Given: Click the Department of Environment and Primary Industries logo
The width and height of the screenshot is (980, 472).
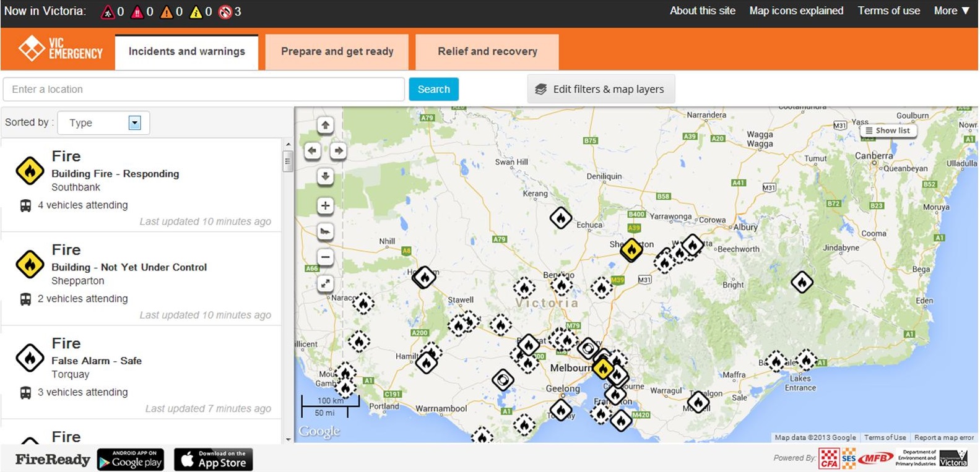Looking at the screenshot, I should [x=916, y=458].
